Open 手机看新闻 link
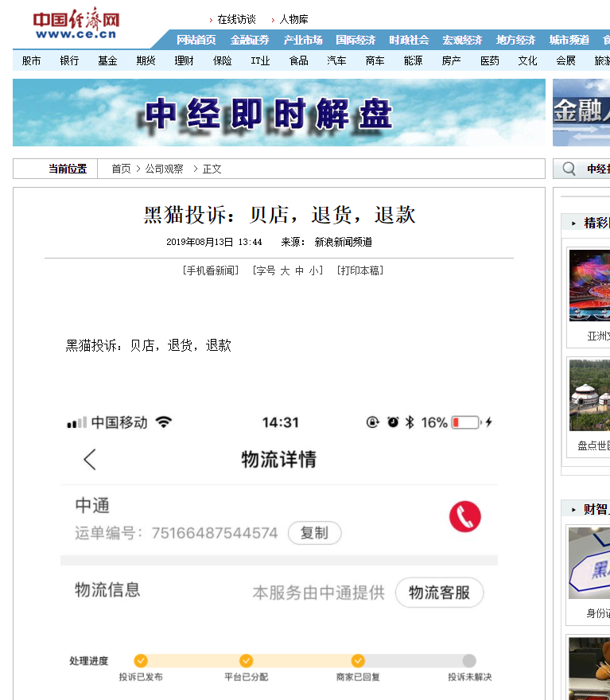 click(x=211, y=270)
